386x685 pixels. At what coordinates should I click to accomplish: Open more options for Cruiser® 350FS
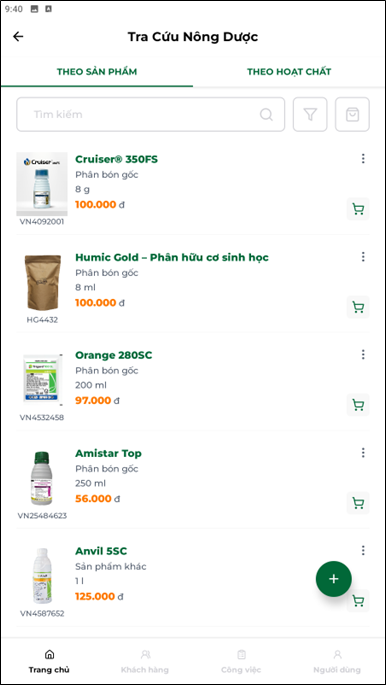(x=363, y=159)
